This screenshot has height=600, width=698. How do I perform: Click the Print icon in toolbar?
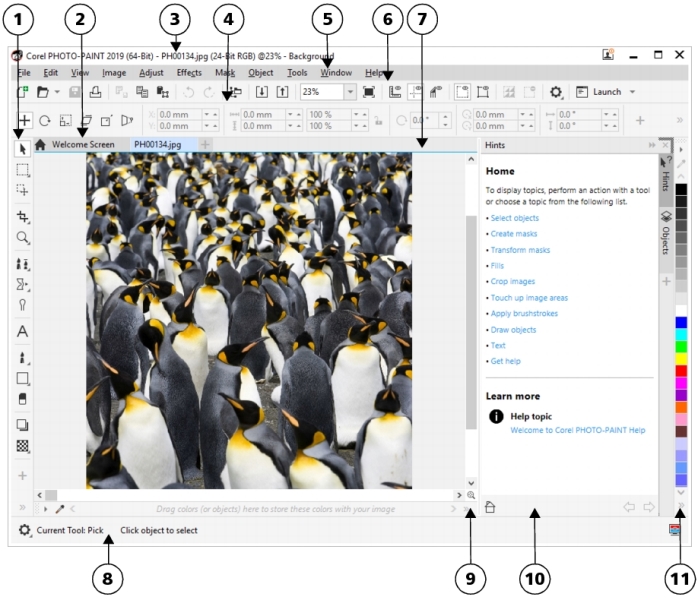[x=95, y=92]
